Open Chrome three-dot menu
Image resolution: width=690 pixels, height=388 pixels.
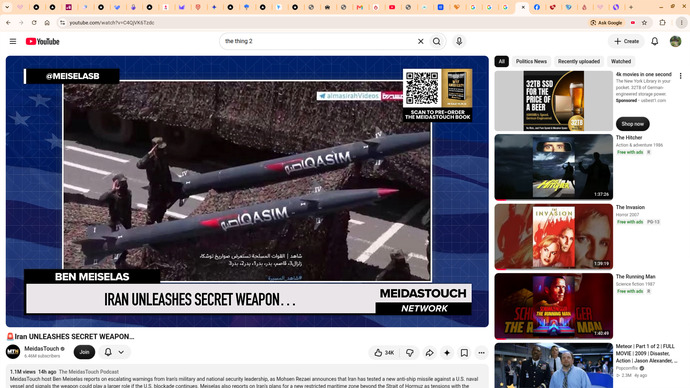(682, 22)
